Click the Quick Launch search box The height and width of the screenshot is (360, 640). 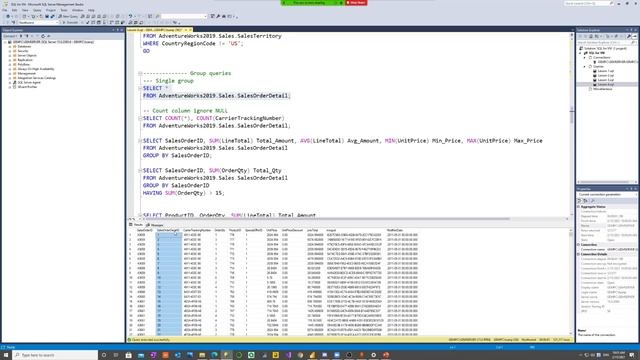(589, 3)
